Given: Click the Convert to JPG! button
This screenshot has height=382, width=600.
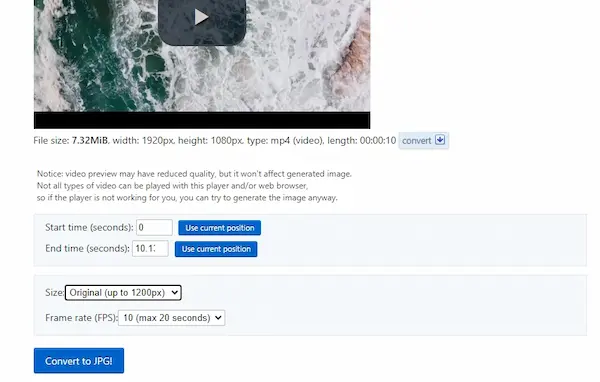Looking at the screenshot, I should (x=79, y=361).
